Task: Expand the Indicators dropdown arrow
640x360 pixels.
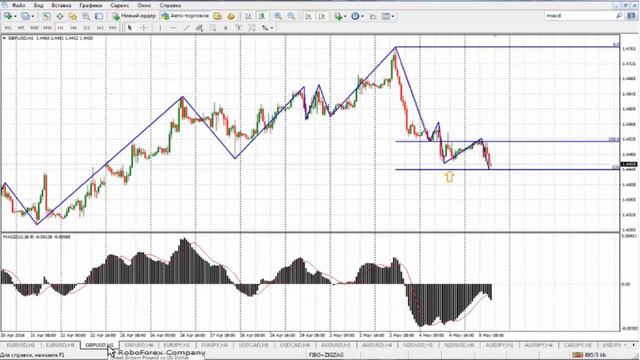Action: [345, 16]
